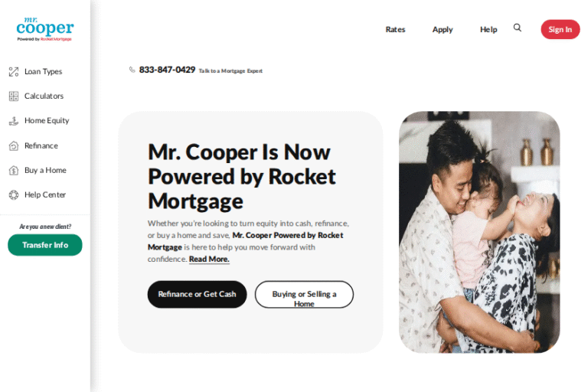
Task: Click the Refinance house icon
Action: click(x=14, y=145)
